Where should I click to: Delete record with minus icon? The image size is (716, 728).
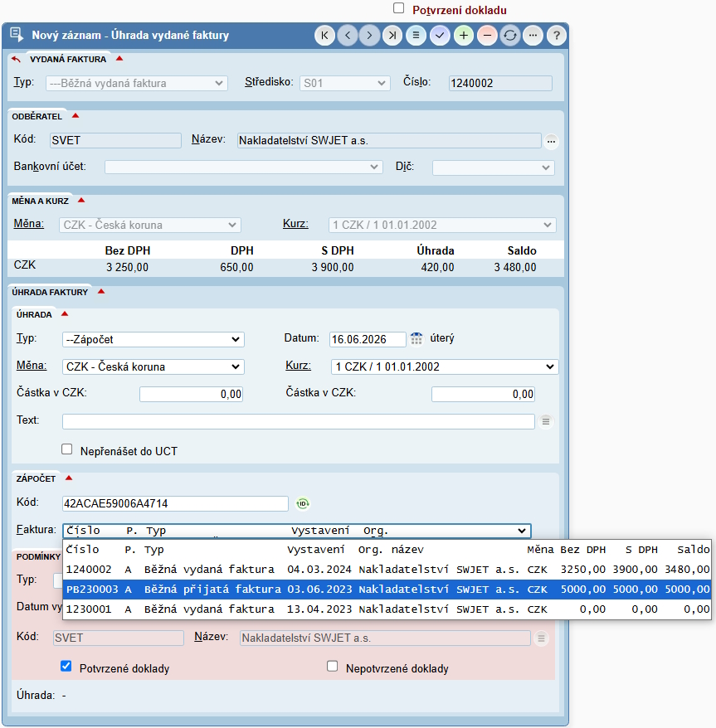pos(487,36)
